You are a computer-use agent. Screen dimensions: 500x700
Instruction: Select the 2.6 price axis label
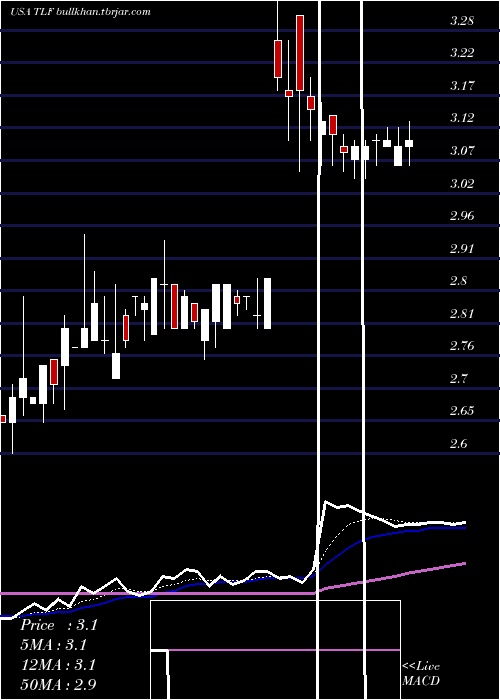[x=458, y=444]
